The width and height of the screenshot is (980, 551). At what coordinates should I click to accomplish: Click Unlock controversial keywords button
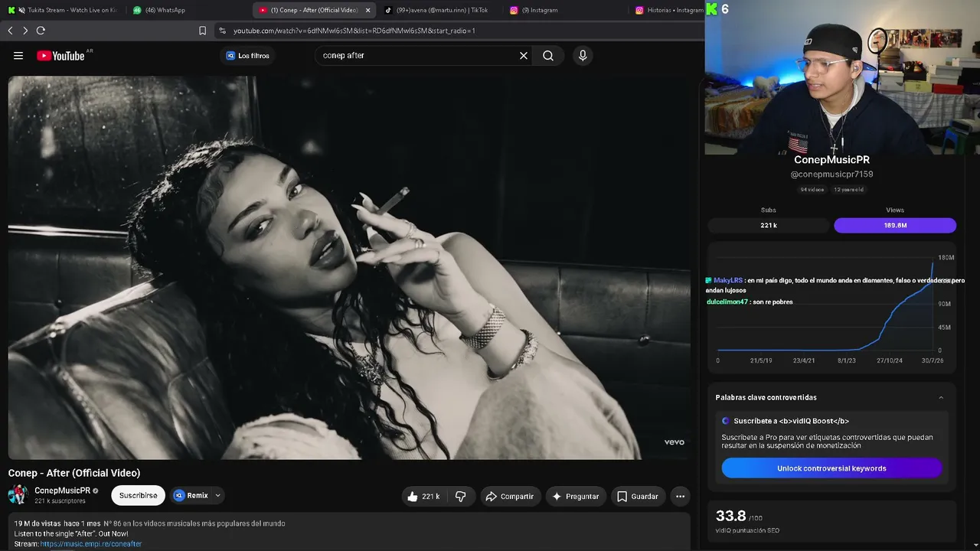[x=831, y=468]
